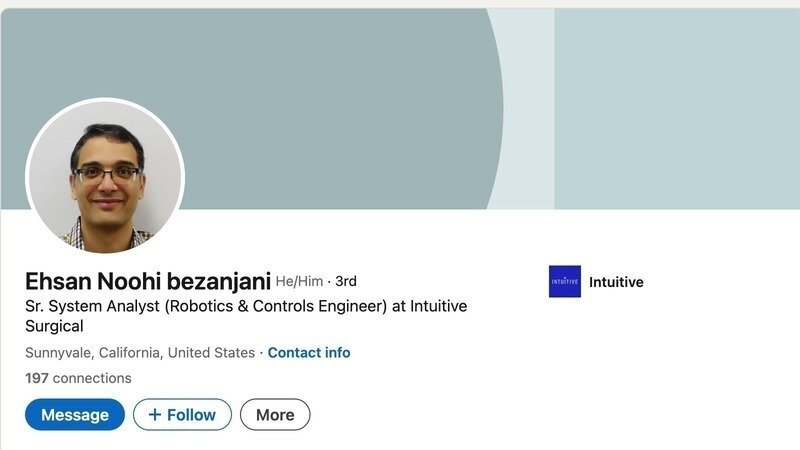Screen dimensions: 800x450
Task: Follow Ehsan Noohi bezanjani
Action: coord(182,415)
